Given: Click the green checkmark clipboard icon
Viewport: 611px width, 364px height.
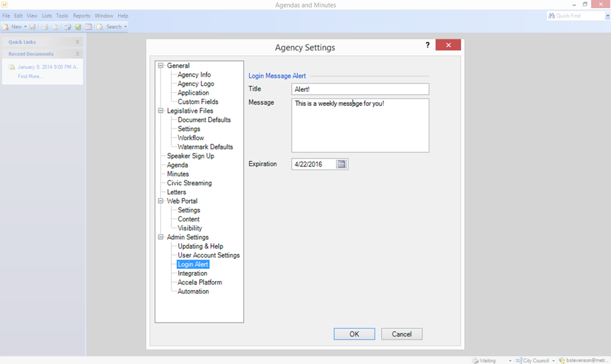Looking at the screenshot, I should coord(78,27).
